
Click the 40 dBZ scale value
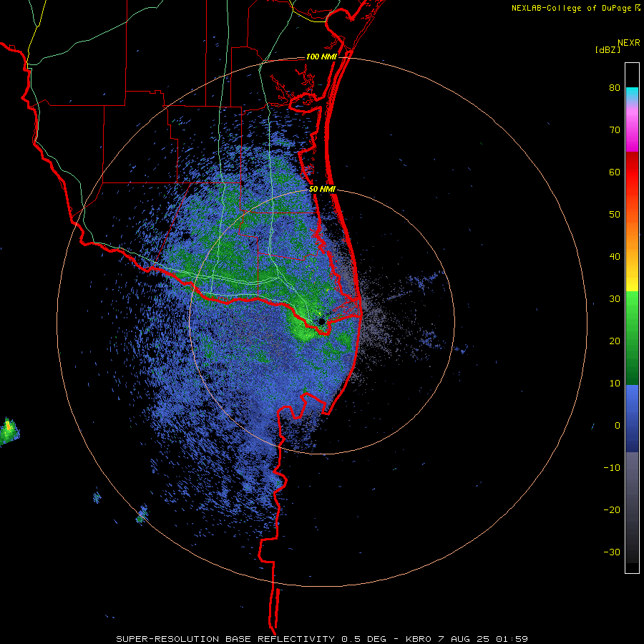(615, 257)
